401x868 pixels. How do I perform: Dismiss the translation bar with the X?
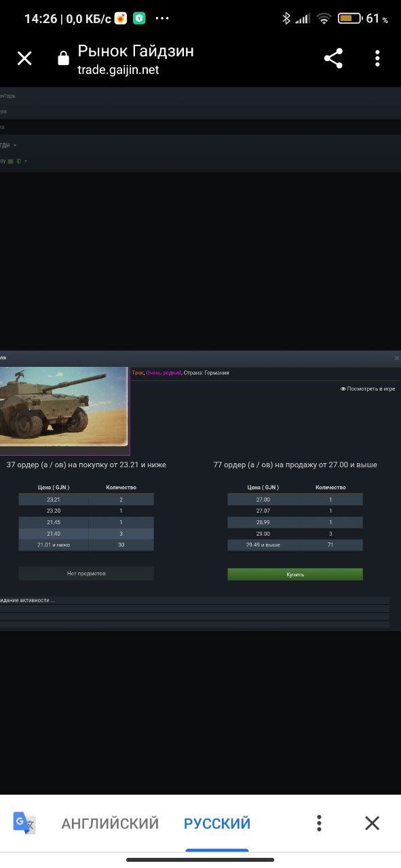click(372, 823)
